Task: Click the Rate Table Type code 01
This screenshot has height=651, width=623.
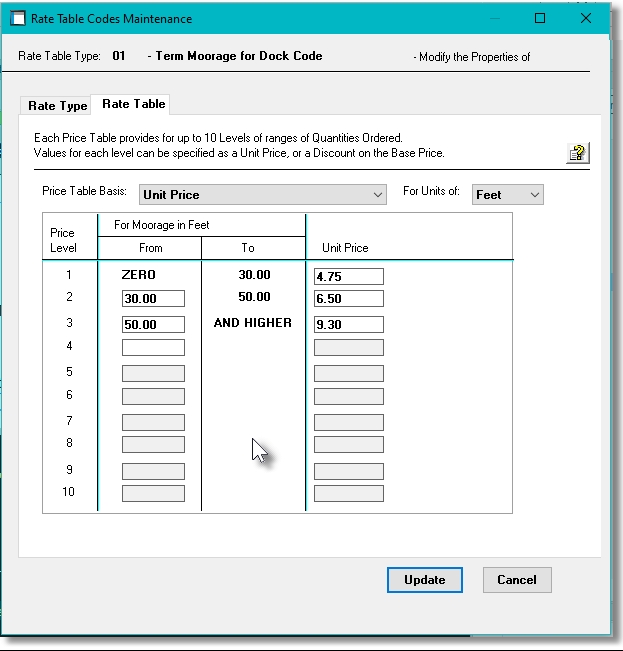Action: [x=119, y=56]
